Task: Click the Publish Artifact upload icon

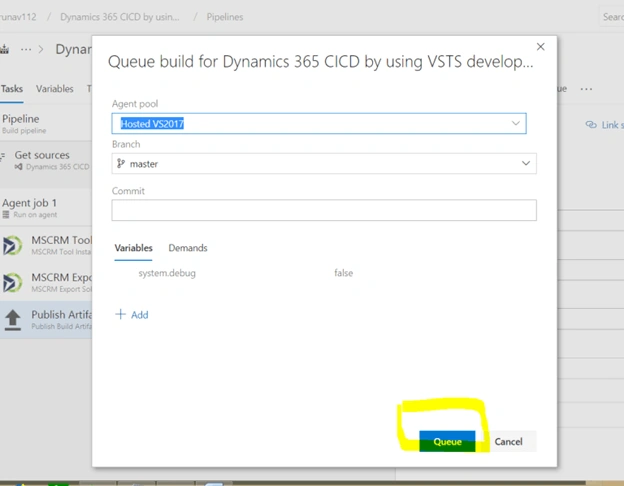Action: [13, 320]
